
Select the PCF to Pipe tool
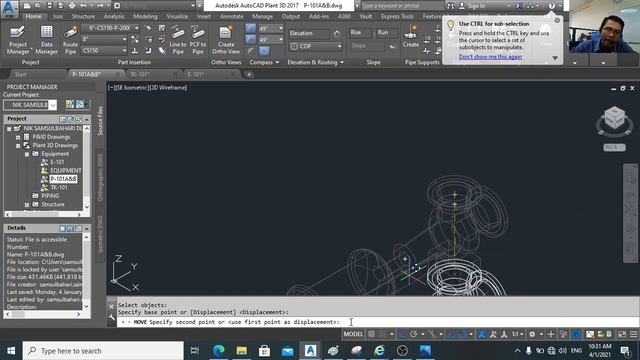pyautogui.click(x=198, y=40)
